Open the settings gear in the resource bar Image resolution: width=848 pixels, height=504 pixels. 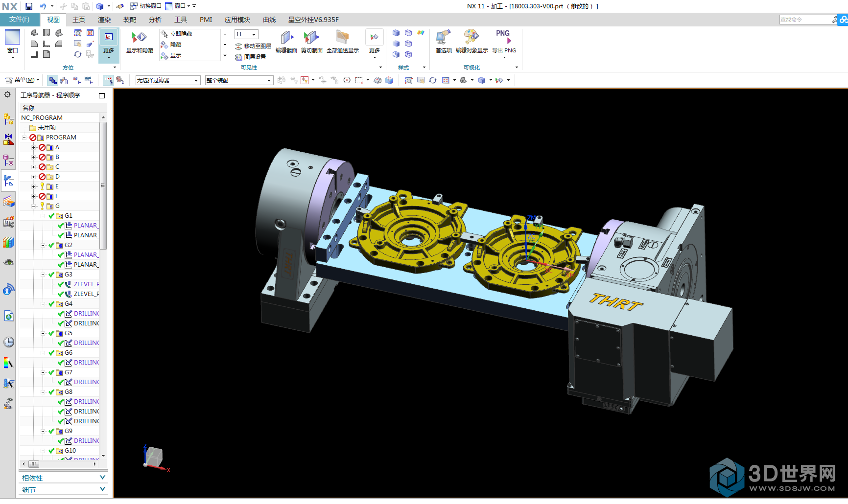pos(7,94)
